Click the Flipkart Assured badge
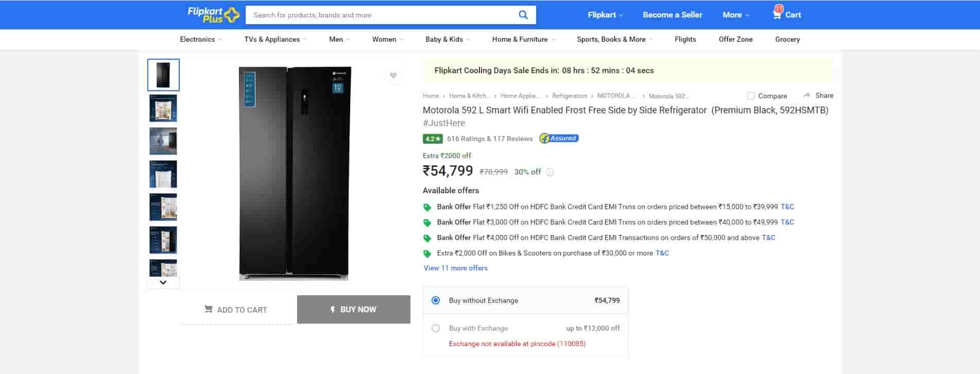 pyautogui.click(x=559, y=138)
